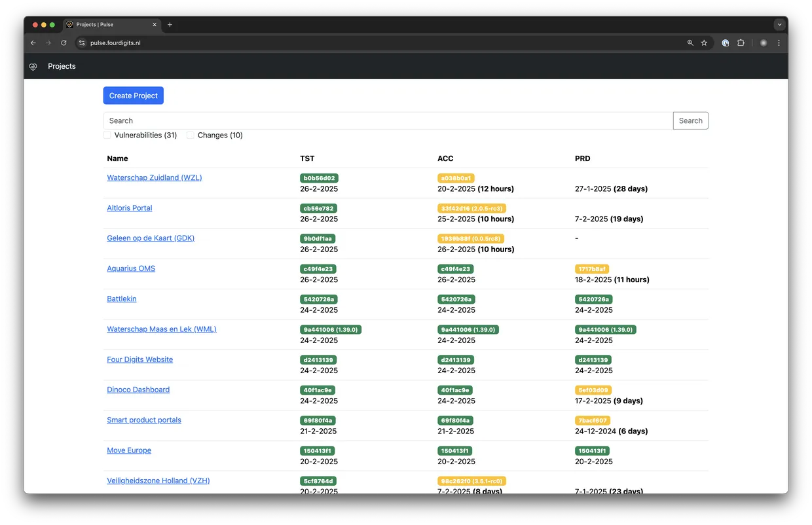Screen dimensions: 812x525
Task: Expand the chevron at the window top-right
Action: click(779, 24)
